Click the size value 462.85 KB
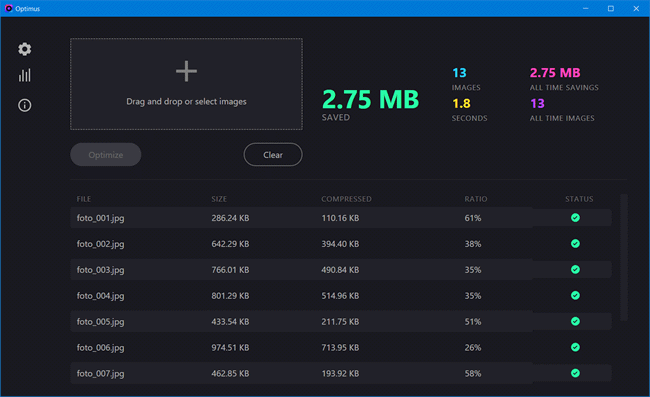 click(x=230, y=373)
